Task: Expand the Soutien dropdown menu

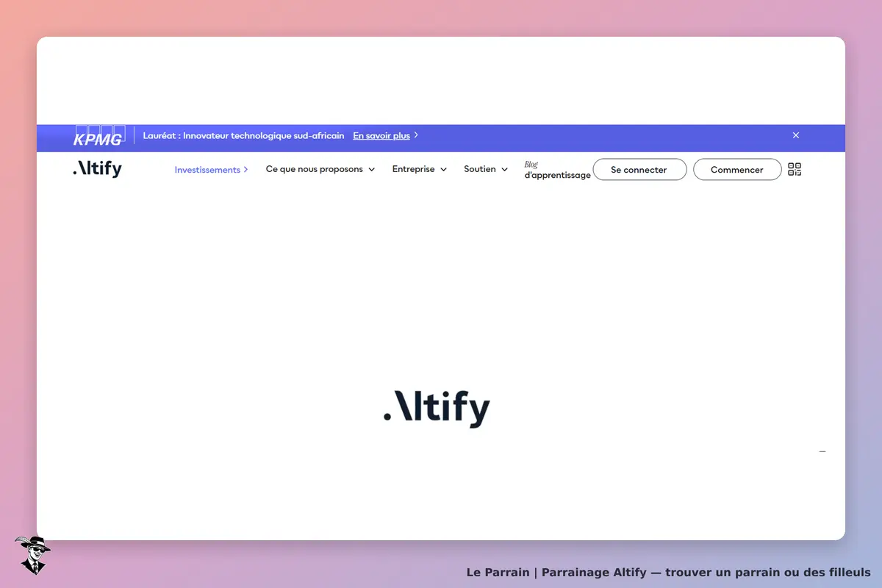Action: tap(486, 169)
